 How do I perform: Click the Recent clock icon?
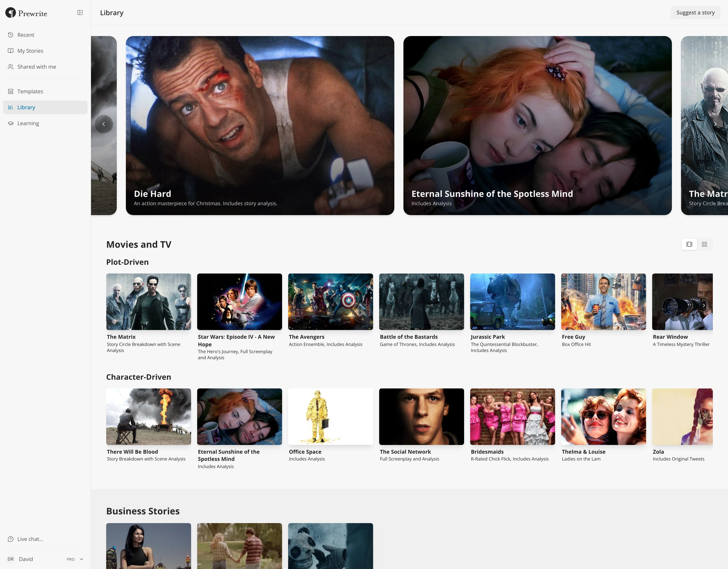pyautogui.click(x=11, y=35)
